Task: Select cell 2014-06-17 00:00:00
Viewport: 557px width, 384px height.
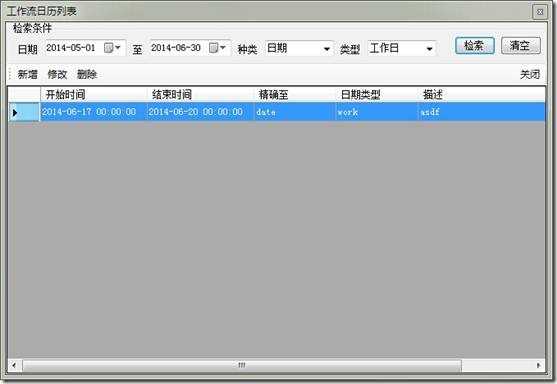Action: pyautogui.click(x=93, y=112)
